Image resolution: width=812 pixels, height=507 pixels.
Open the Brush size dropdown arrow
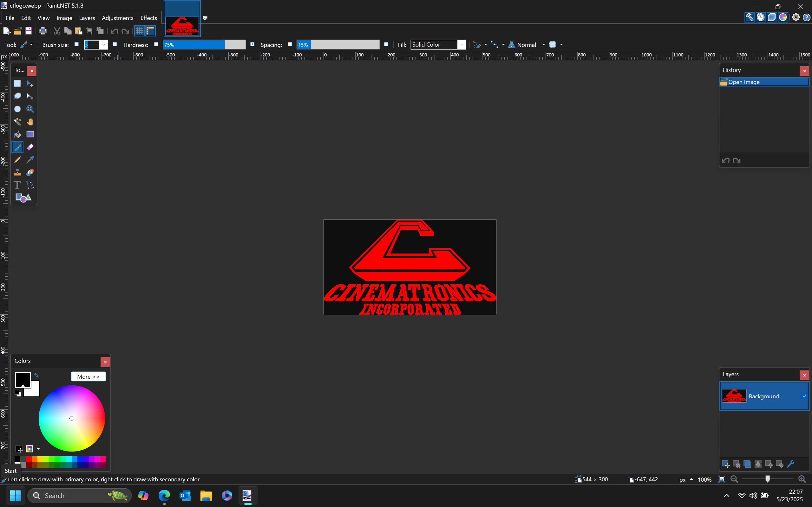pyautogui.click(x=104, y=45)
